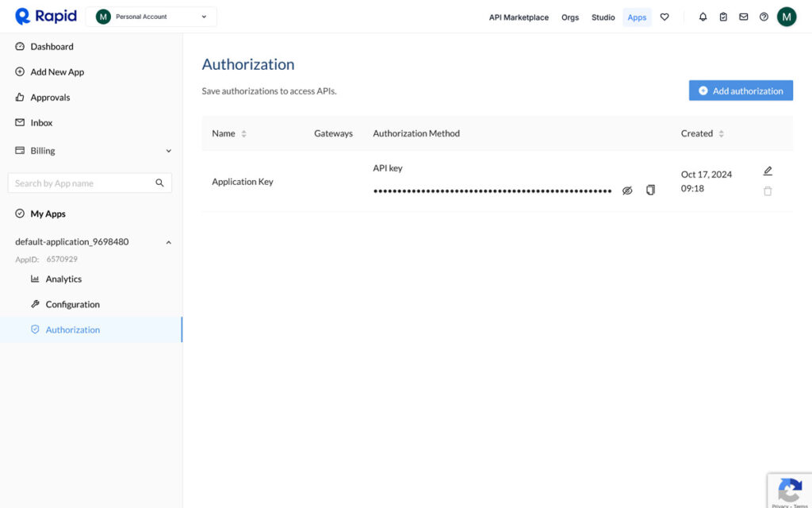Viewport: 812px width, 508px height.
Task: Open user profile avatar menu
Action: tap(786, 17)
